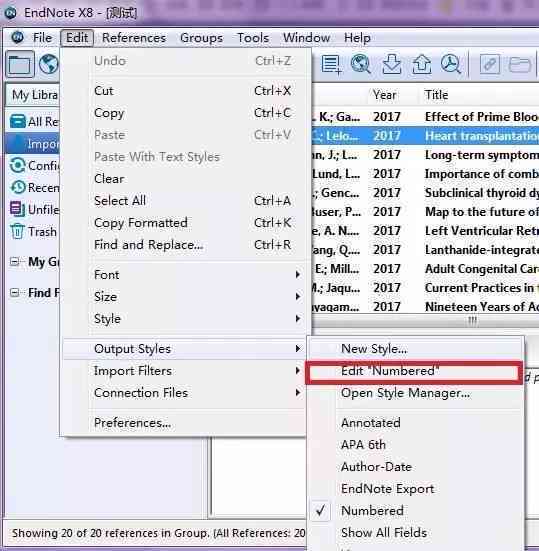
Task: Select the "Left Ventricular Retr" reference row
Action: 425,231
